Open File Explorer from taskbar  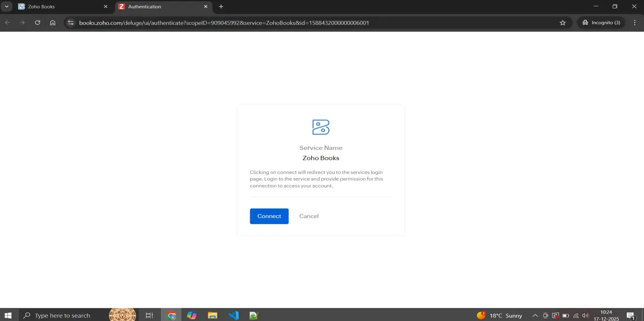pos(213,315)
